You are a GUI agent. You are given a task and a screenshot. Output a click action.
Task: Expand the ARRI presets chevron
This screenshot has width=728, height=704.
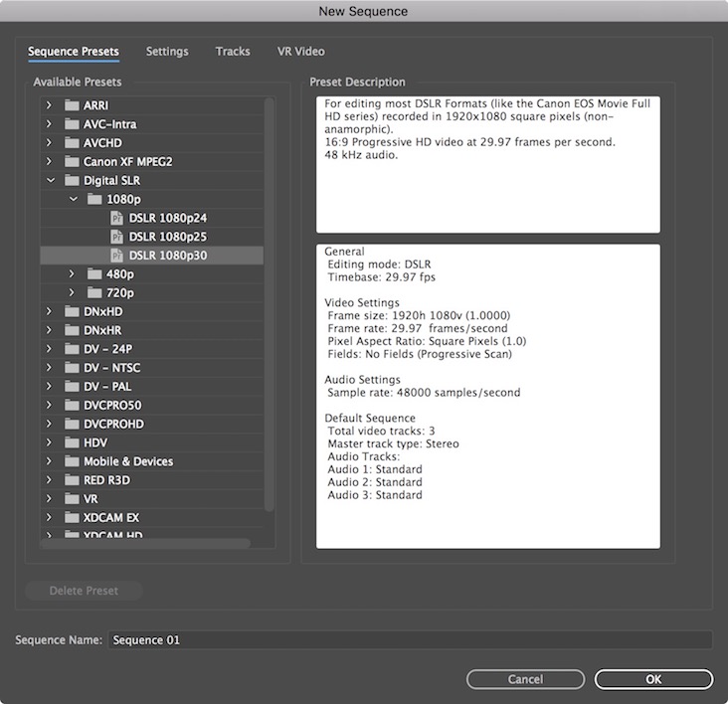[x=49, y=105]
